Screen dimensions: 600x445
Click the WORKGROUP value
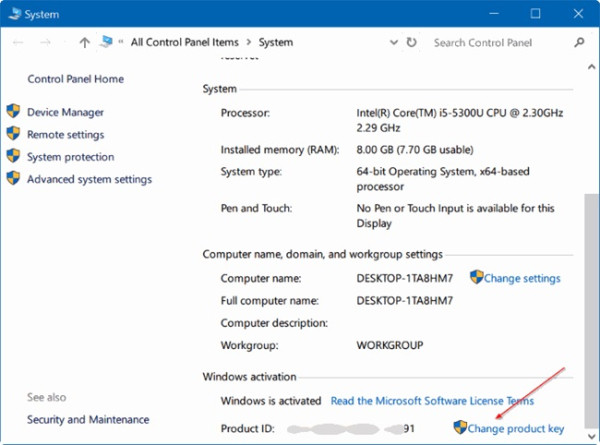pos(390,345)
